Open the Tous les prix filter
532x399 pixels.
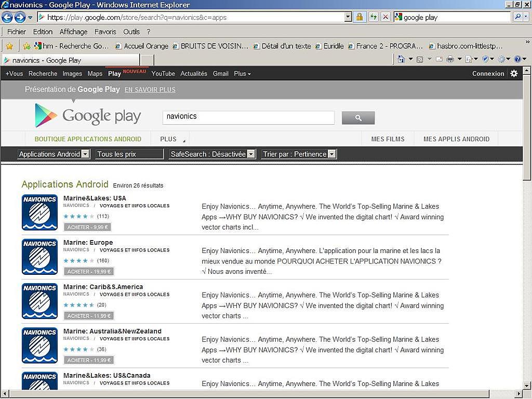pyautogui.click(x=129, y=154)
